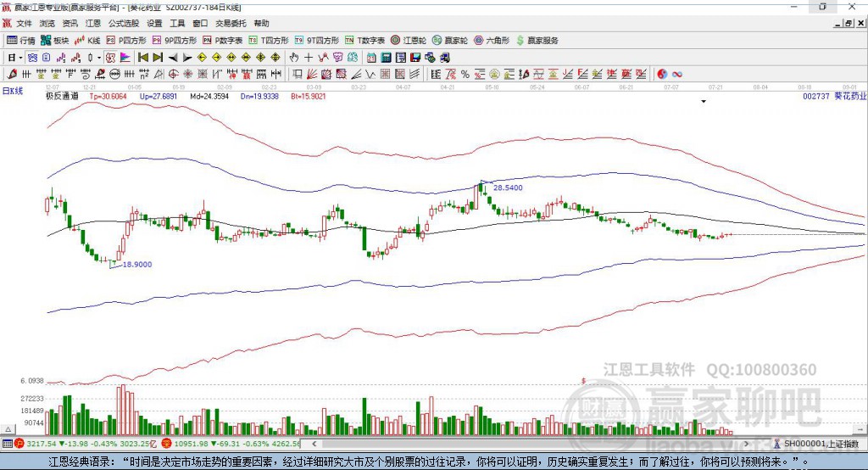Image resolution: width=868 pixels, height=470 pixels.
Task: Open the 板块 sector view
Action: pos(55,41)
